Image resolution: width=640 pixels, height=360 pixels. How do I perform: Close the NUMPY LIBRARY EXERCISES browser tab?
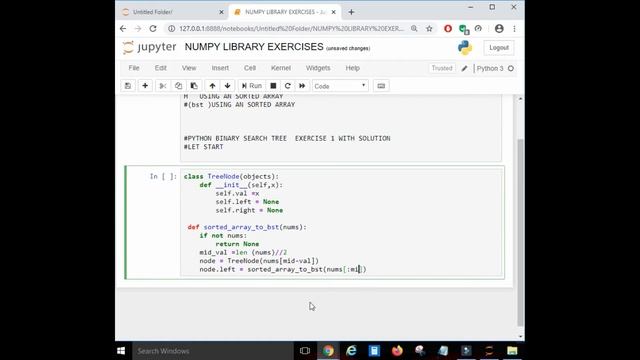pos(333,12)
